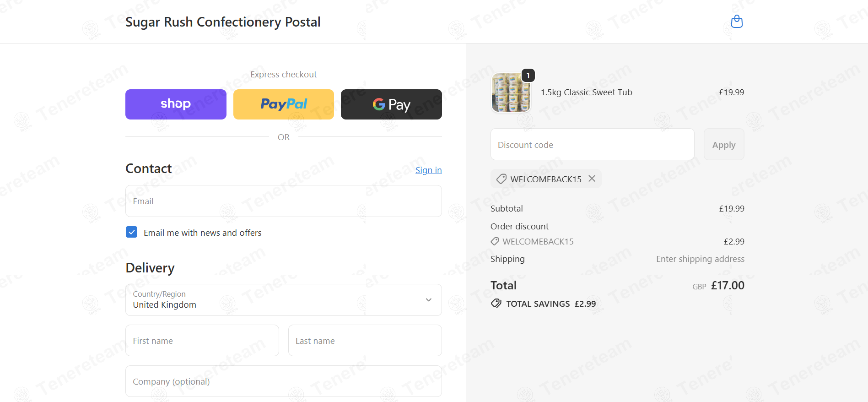Click the Total Savings tag icon
This screenshot has width=868, height=402.
click(x=496, y=304)
